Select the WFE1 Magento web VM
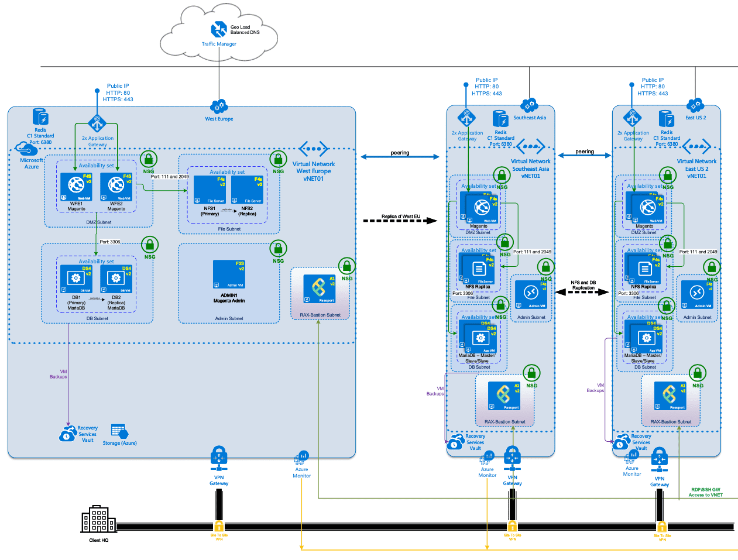Viewport: 738px width, 560px height. pos(76,187)
